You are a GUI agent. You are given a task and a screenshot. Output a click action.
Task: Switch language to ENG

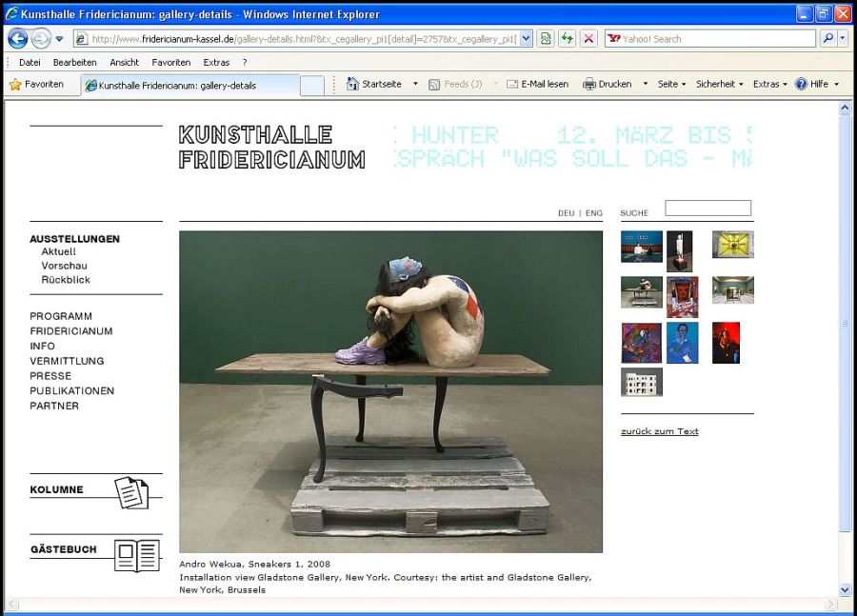click(x=593, y=213)
